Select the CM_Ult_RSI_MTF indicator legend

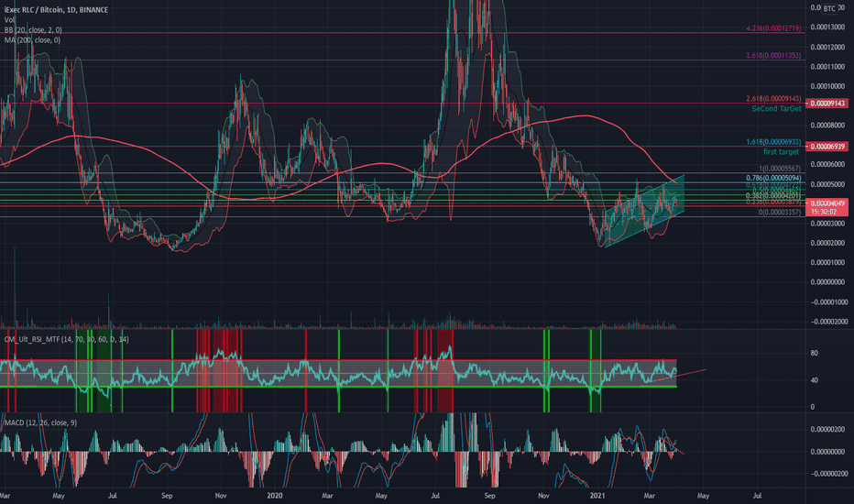pos(67,339)
